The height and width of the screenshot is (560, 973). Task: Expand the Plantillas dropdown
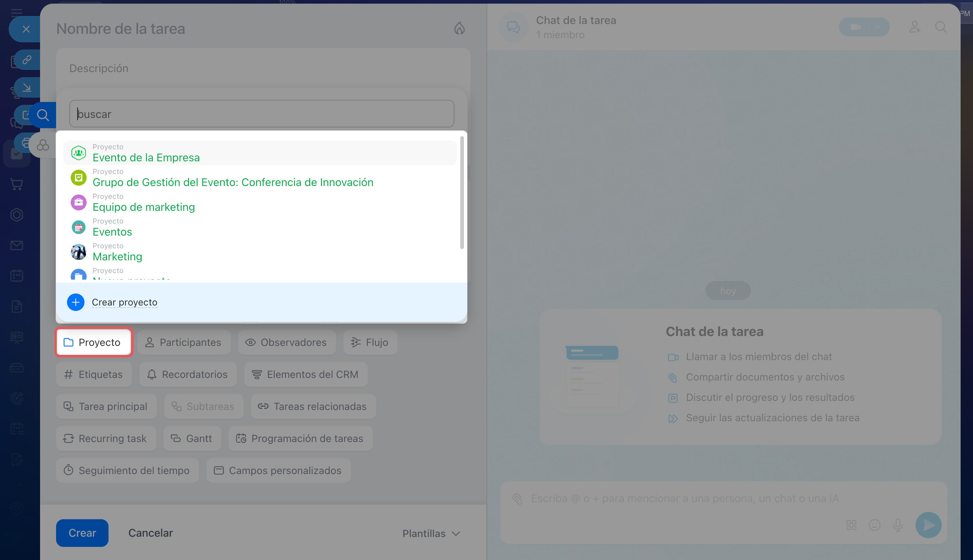point(431,533)
